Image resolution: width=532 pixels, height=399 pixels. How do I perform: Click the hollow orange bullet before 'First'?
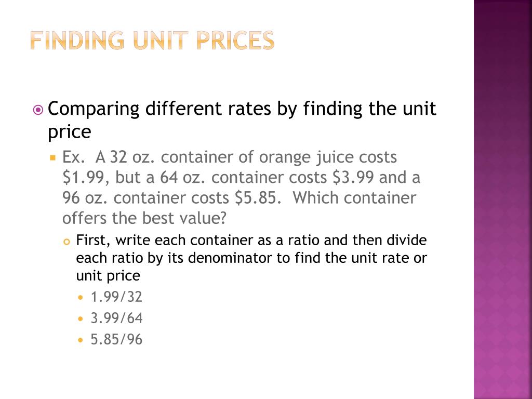tap(66, 242)
